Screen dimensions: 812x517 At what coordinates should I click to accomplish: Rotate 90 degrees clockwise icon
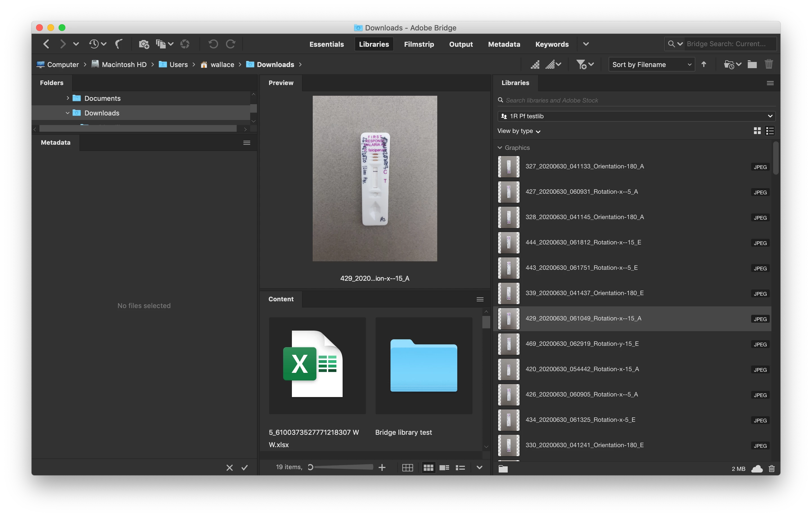pos(231,44)
